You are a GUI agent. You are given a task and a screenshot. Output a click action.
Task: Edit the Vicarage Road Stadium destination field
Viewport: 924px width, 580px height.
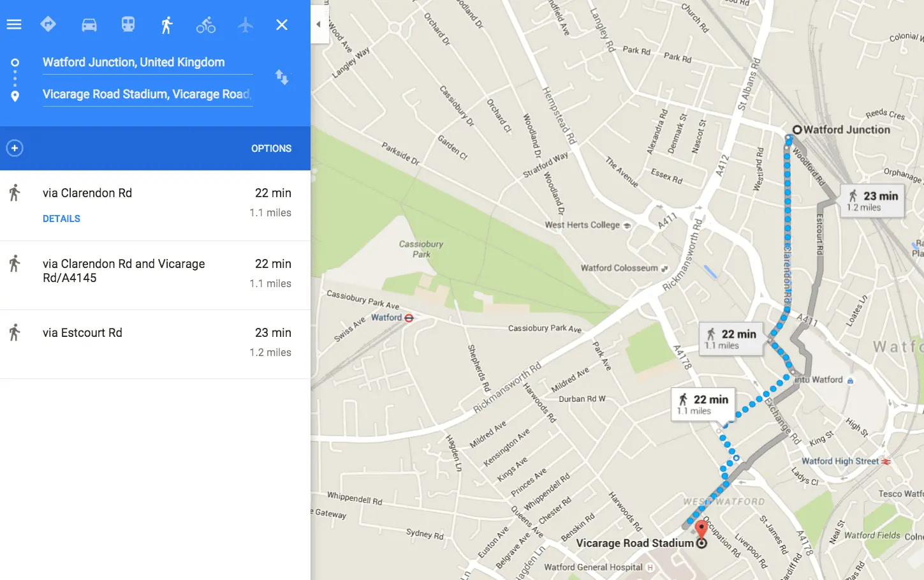pos(147,94)
